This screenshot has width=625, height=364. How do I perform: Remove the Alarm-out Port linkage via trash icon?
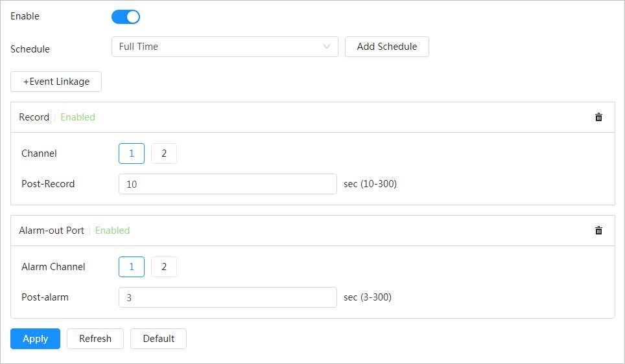pyautogui.click(x=598, y=231)
